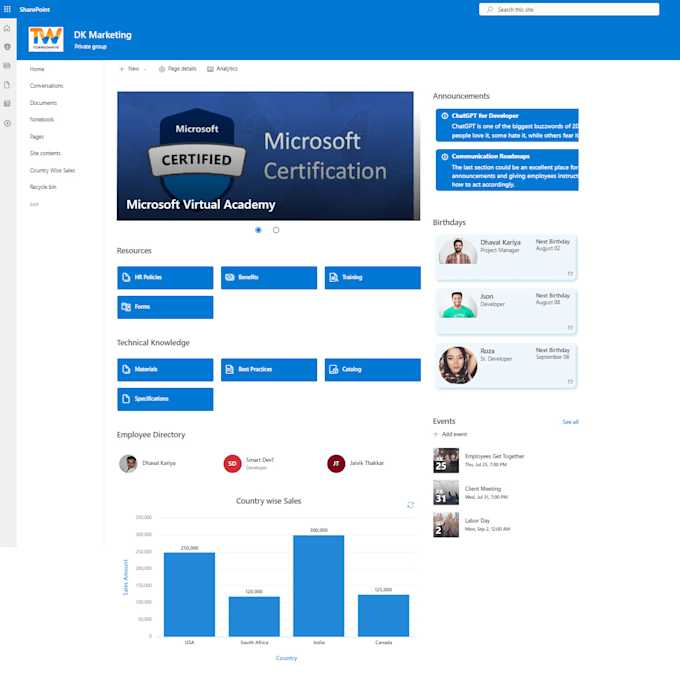Screen dimensions: 680x673
Task: Open the Employees Get Together event thumbnail
Action: pyautogui.click(x=446, y=461)
